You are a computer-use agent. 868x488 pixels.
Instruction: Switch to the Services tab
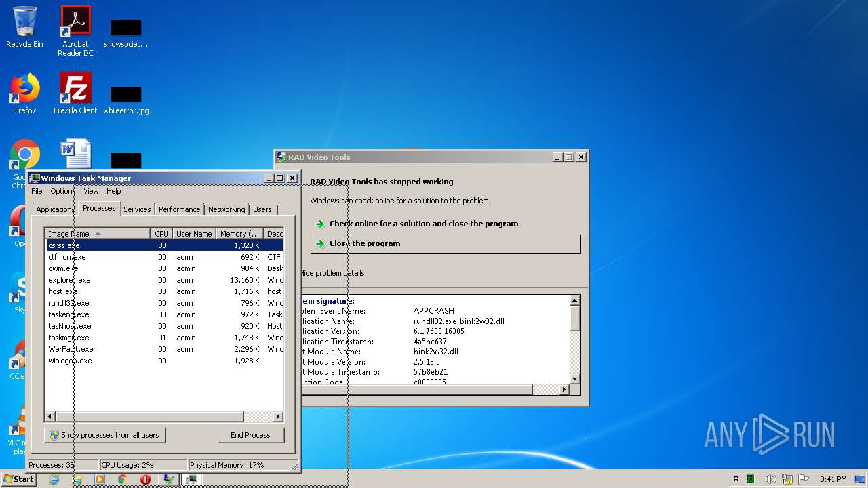click(x=137, y=209)
